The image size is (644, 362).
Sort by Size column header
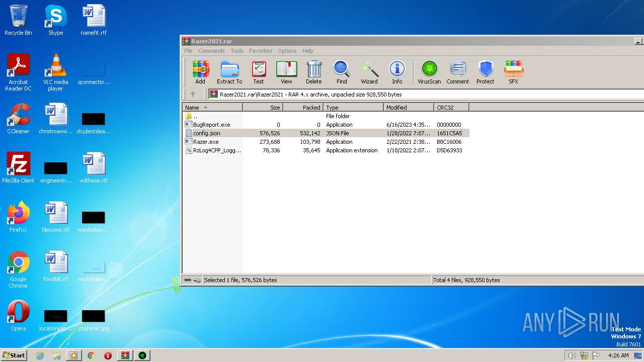coord(263,107)
